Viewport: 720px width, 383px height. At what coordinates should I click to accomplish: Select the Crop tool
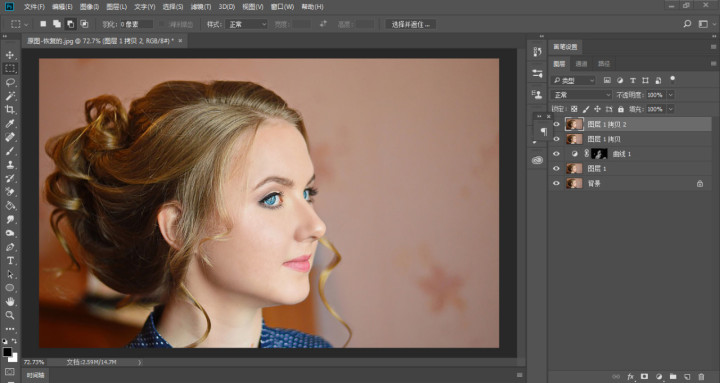click(10, 110)
